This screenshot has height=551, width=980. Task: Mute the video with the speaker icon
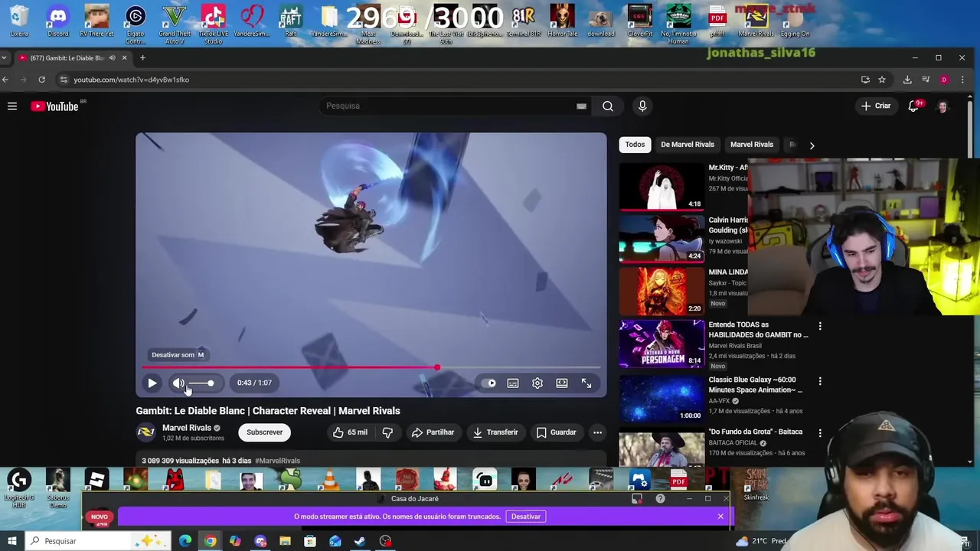[178, 383]
